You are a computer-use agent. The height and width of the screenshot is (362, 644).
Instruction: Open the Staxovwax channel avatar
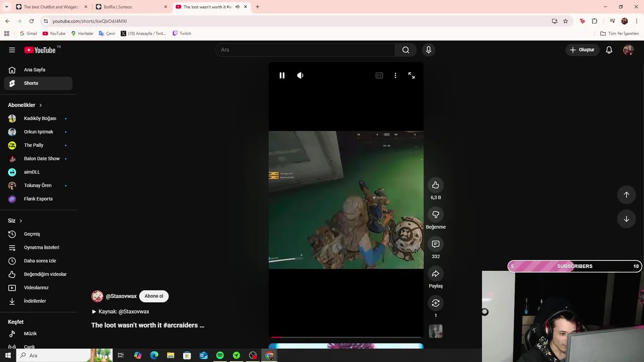point(97,296)
